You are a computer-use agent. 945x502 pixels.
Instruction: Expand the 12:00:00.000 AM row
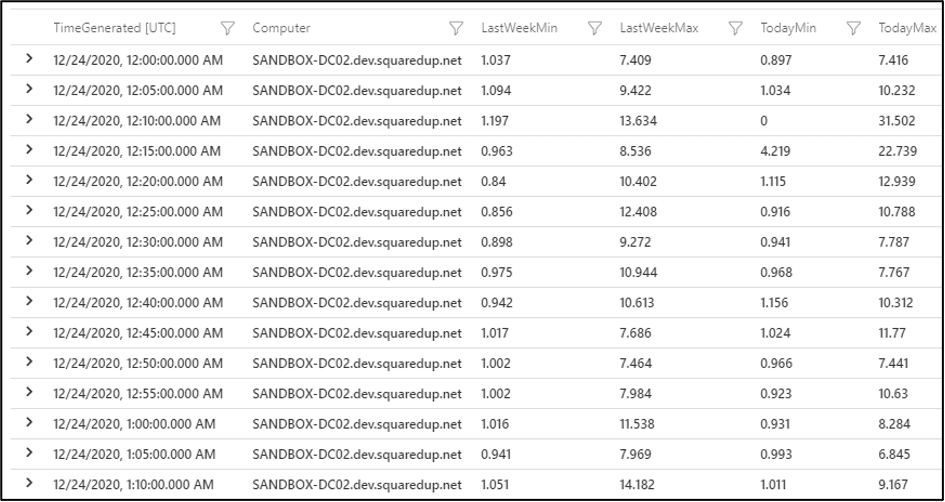pyautogui.click(x=28, y=58)
